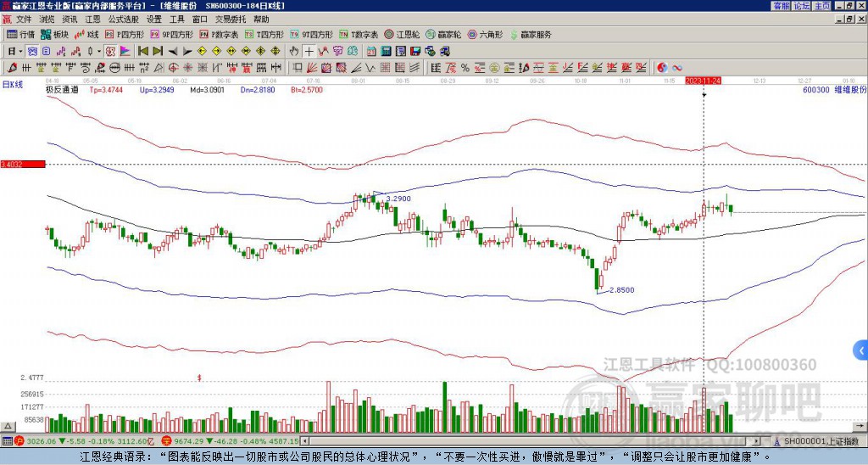Click the status bar scrollbar right arrow
The width and height of the screenshot is (868, 465).
point(755,441)
